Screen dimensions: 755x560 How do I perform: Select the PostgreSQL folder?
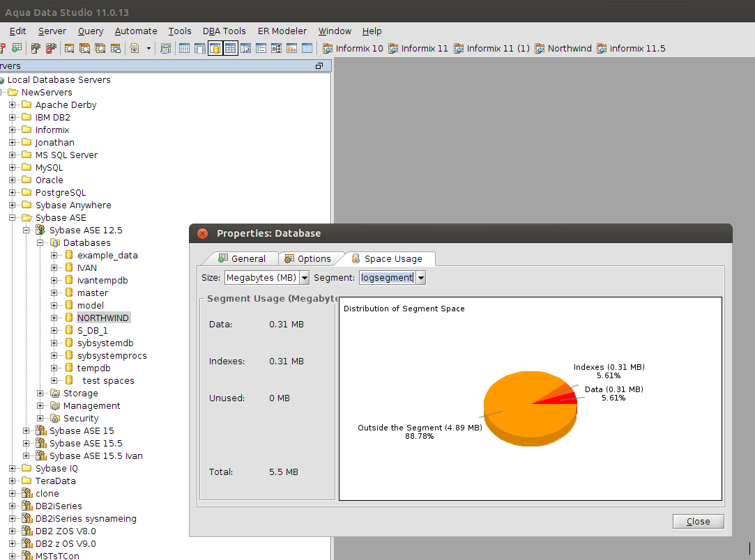tap(60, 192)
